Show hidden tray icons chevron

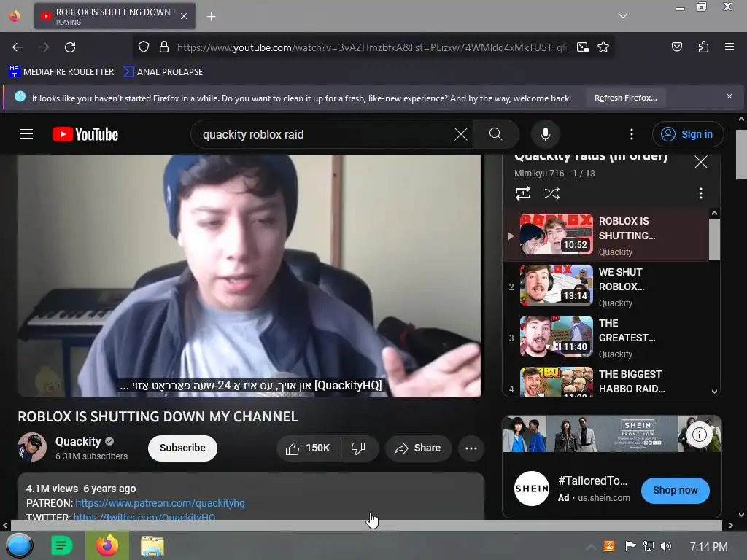coord(590,547)
